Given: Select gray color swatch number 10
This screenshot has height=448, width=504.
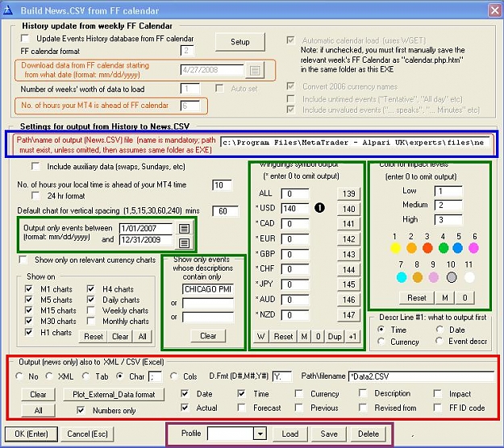Looking at the screenshot, I should (x=452, y=277).
